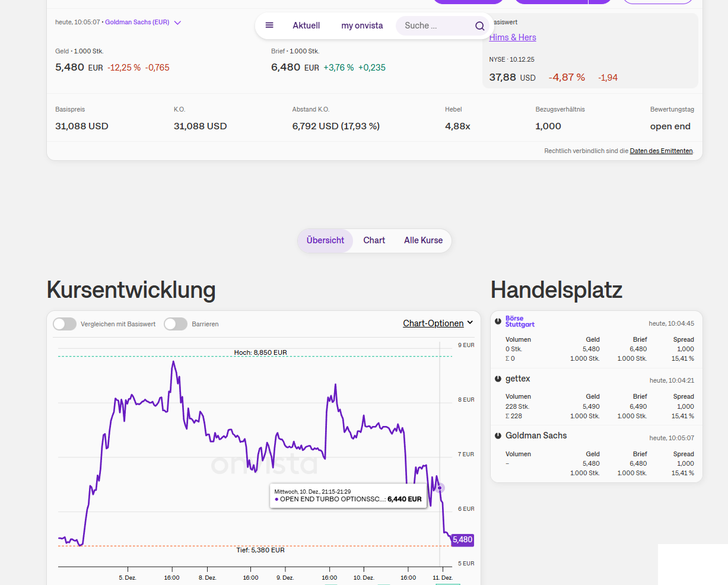Open Daten des Emittenten link

661,151
